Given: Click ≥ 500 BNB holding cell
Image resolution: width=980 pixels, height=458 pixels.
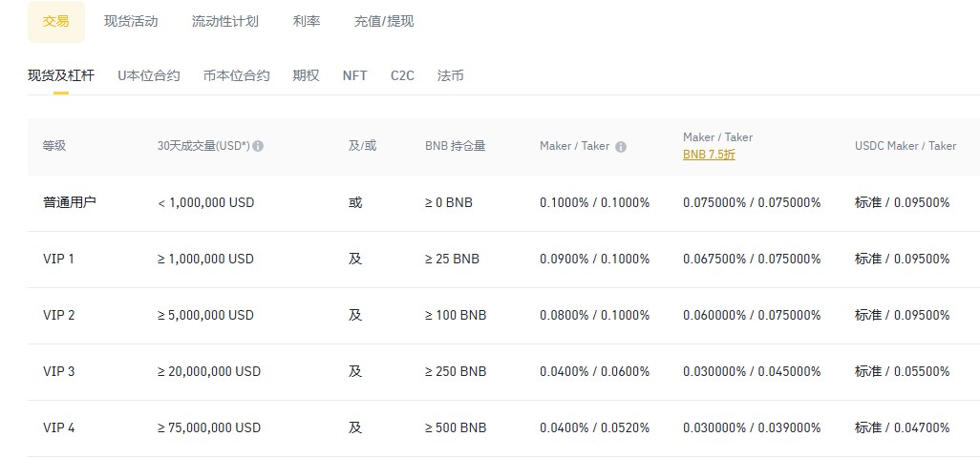Looking at the screenshot, I should [x=456, y=427].
